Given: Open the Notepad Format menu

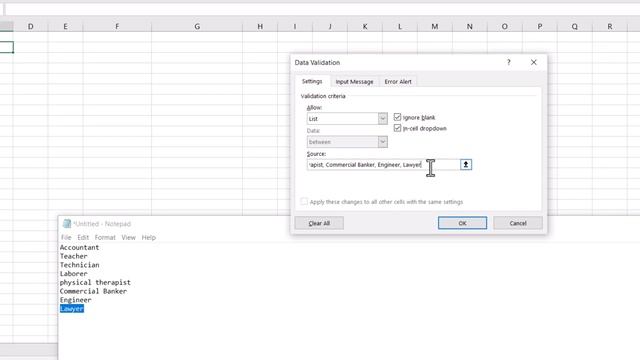Looking at the screenshot, I should click(x=105, y=238).
